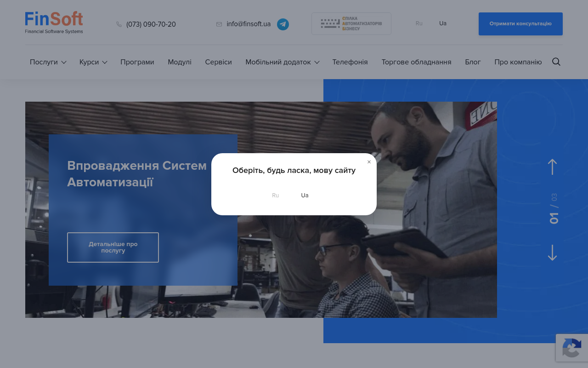Open the Блог menu item
The height and width of the screenshot is (368, 588).
(473, 62)
